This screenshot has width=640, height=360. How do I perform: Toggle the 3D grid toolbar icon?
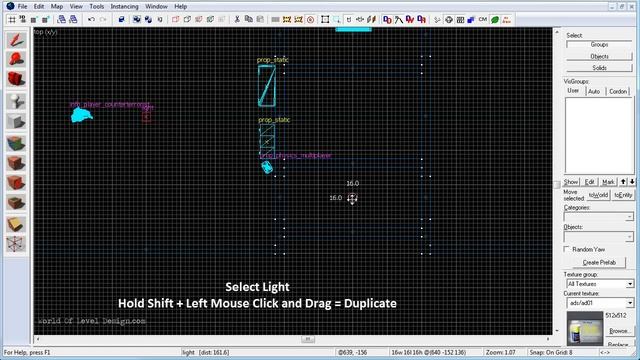pyautogui.click(x=22, y=19)
